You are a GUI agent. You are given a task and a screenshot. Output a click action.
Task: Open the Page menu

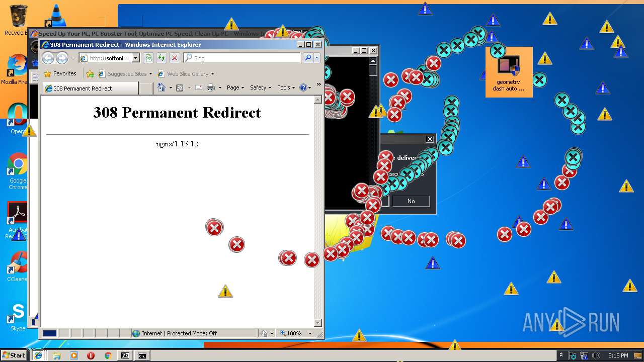point(235,87)
